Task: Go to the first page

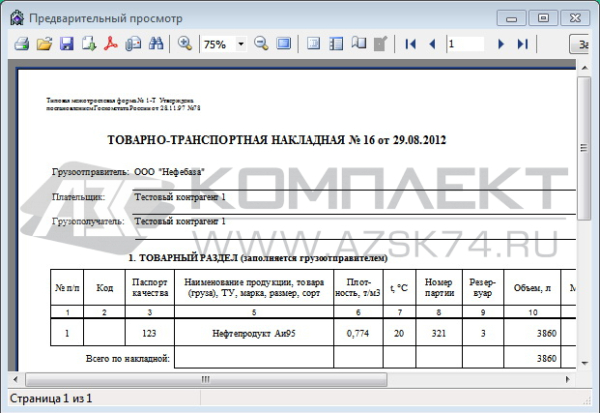Action: 410,44
